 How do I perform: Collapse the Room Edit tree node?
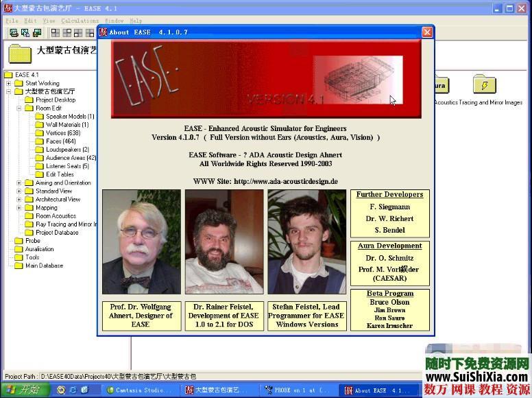[x=19, y=108]
